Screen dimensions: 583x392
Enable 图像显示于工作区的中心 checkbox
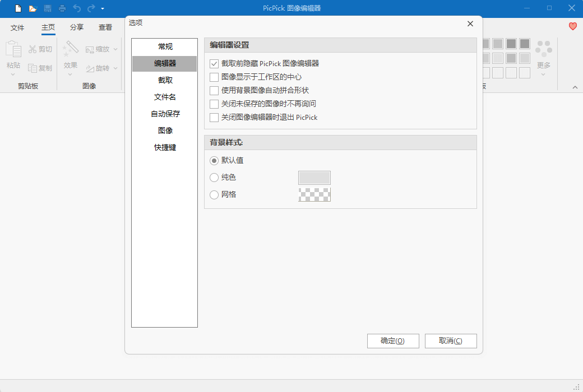click(214, 77)
